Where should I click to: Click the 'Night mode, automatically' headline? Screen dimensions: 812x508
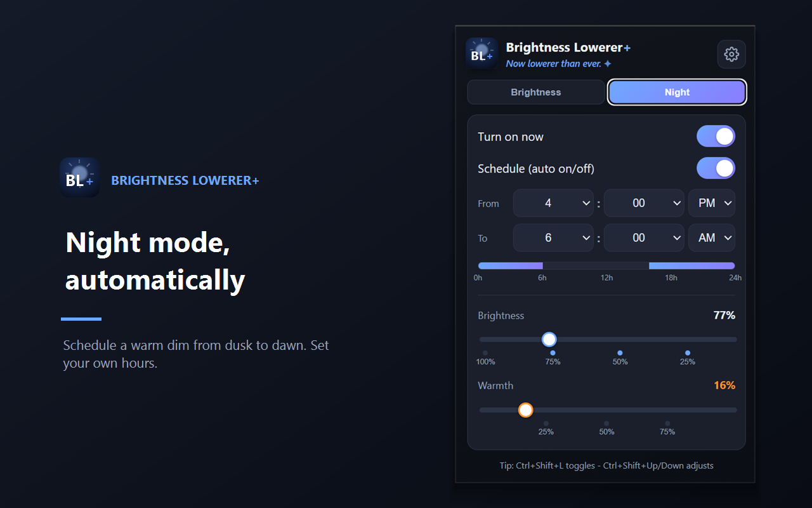(x=155, y=261)
